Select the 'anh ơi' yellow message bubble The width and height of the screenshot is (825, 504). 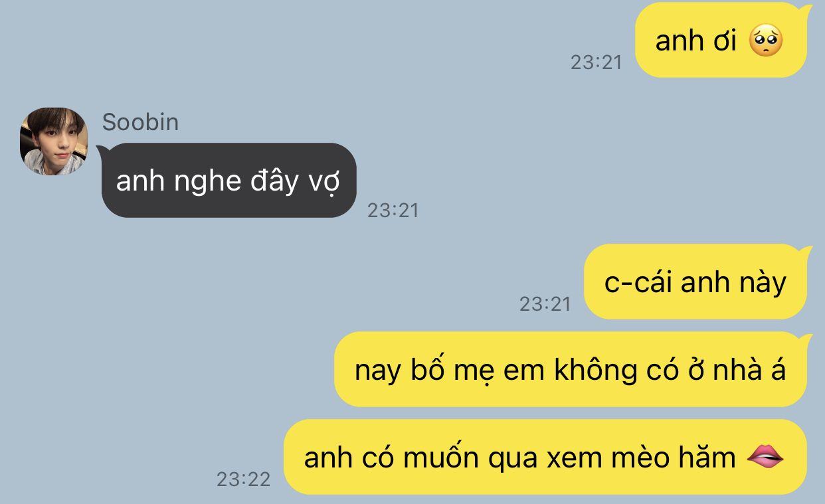point(721,40)
